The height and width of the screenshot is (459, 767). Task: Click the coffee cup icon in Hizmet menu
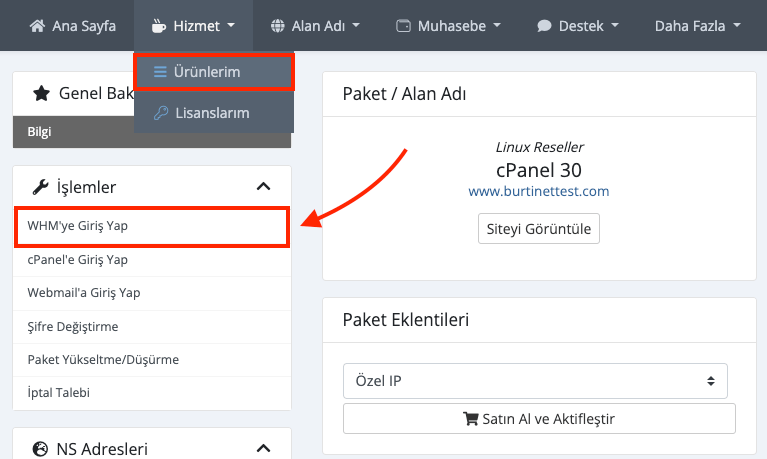point(159,25)
